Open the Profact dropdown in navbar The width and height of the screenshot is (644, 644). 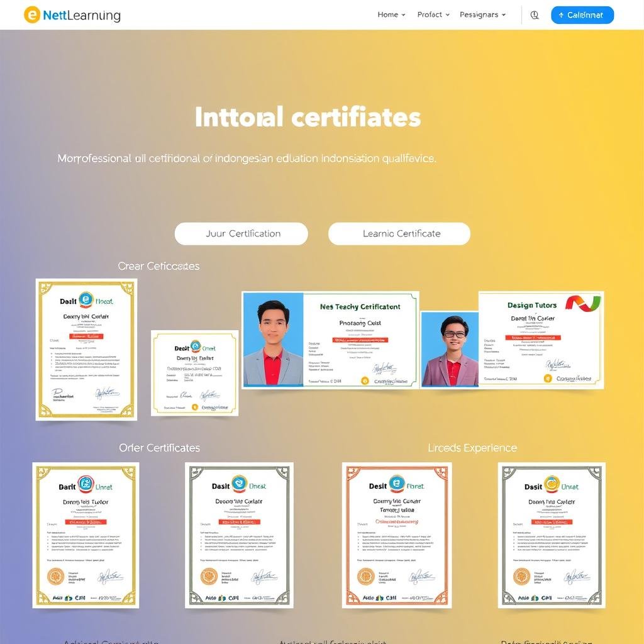pos(433,15)
